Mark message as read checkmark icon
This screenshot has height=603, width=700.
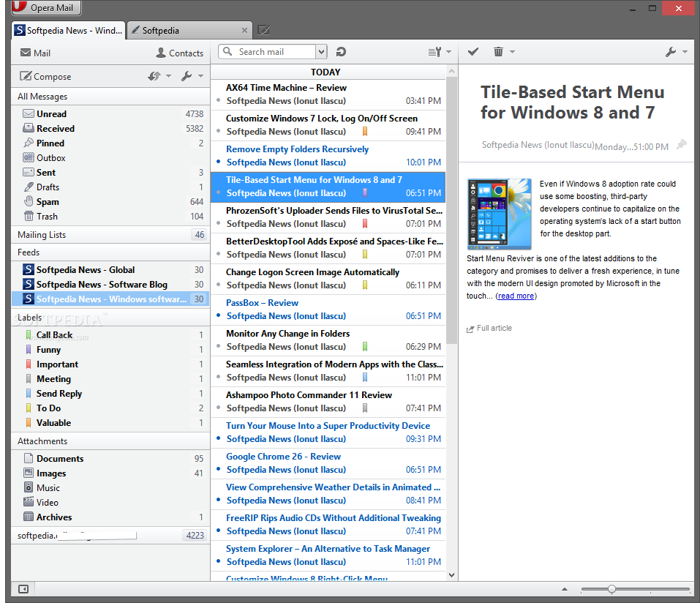pyautogui.click(x=473, y=52)
